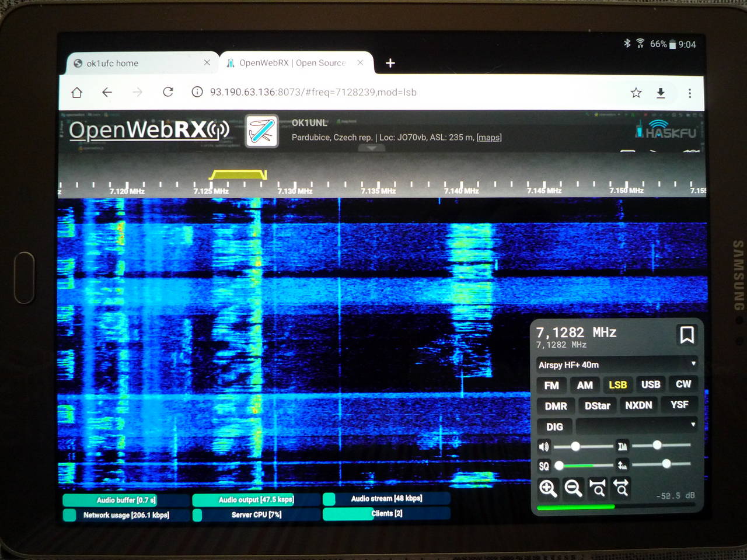Click the volume slider handle
The height and width of the screenshot is (560, 747).
tap(575, 446)
